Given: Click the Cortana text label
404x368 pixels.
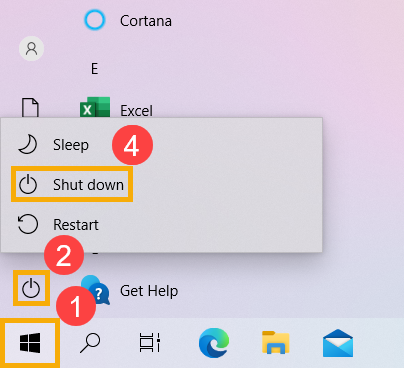Looking at the screenshot, I should tap(146, 21).
